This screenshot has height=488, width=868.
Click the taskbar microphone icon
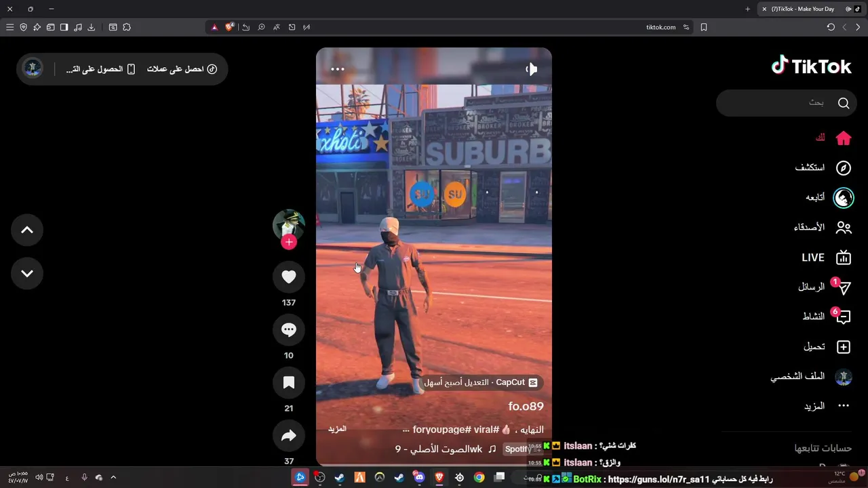pyautogui.click(x=84, y=477)
